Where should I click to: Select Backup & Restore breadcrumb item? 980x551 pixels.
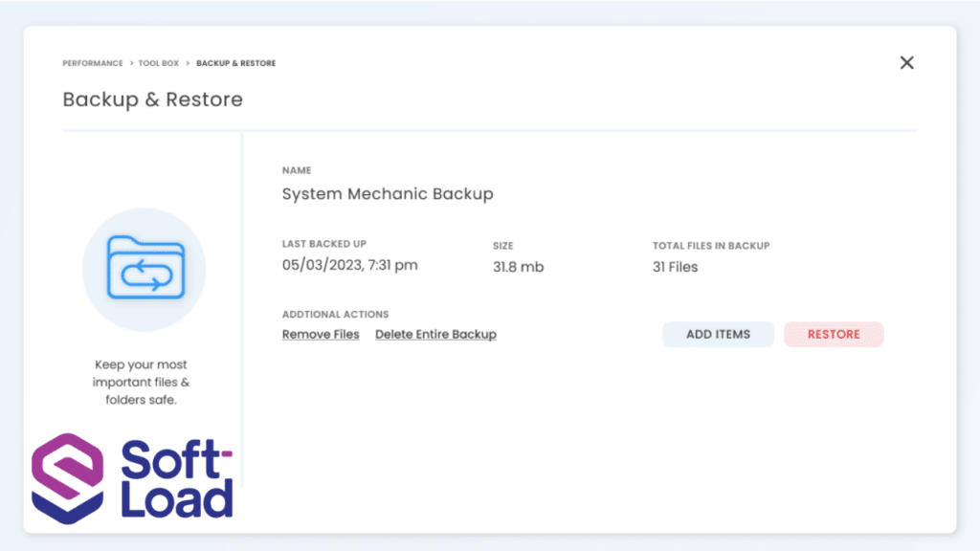point(235,63)
